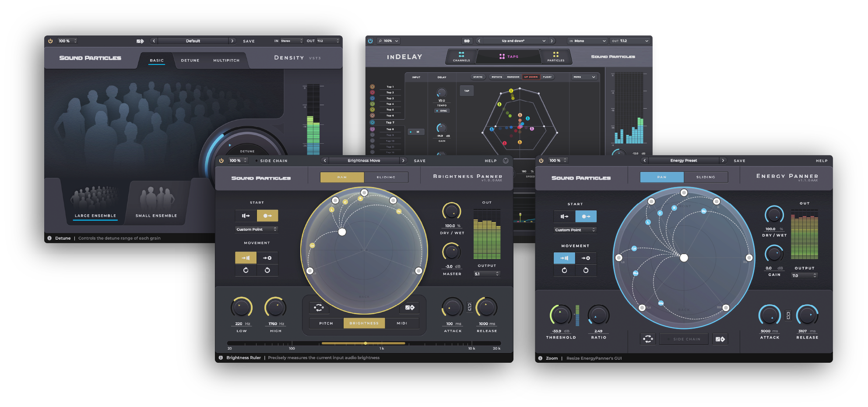Toggle Tap 7 power in InDelay
Image resolution: width=868 pixels, height=407 pixels.
coord(373,123)
